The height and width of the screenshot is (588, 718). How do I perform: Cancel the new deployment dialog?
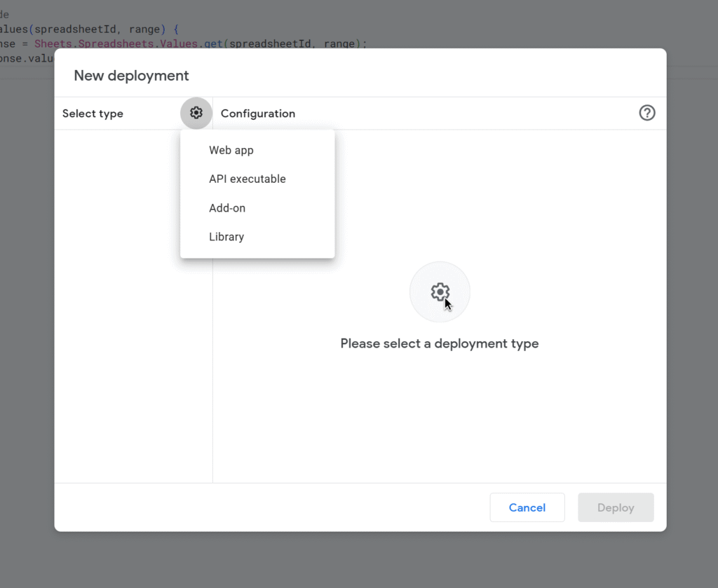[527, 507]
